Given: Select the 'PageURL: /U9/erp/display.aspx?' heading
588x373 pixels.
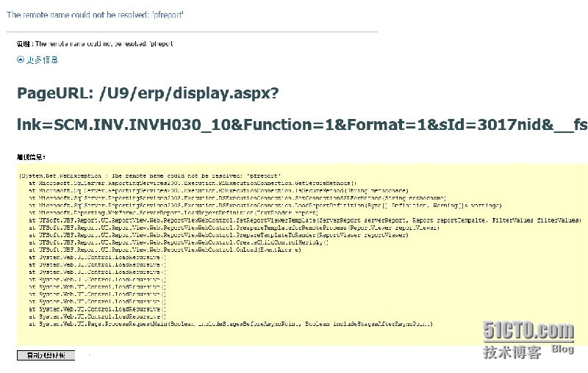Looking at the screenshot, I should tap(148, 93).
